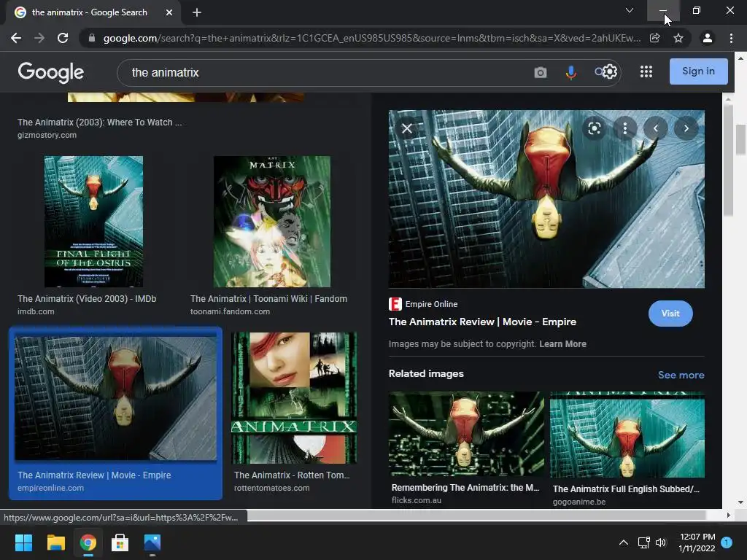Open the notification badge icon
The image size is (747, 560).
(x=727, y=542)
